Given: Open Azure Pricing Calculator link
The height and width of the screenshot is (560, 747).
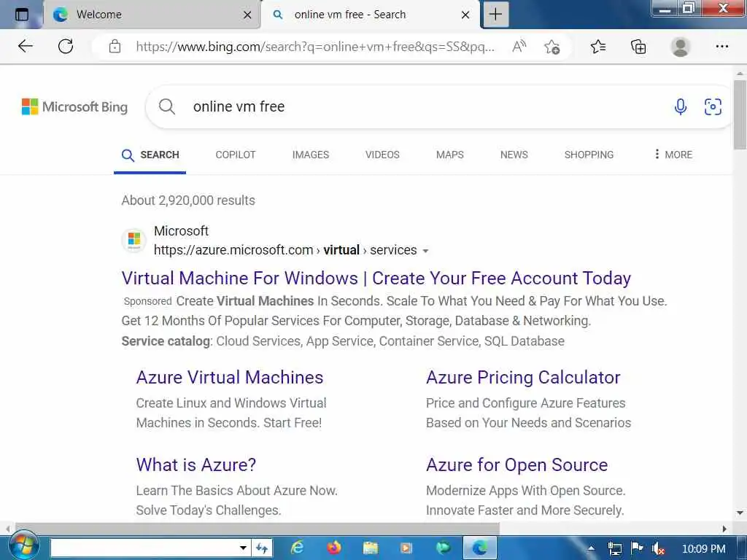Looking at the screenshot, I should tap(523, 377).
